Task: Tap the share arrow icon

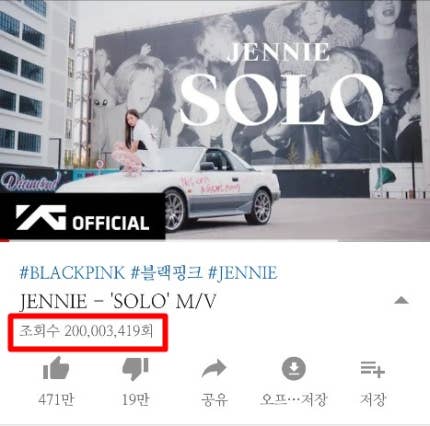Action: tap(214, 368)
